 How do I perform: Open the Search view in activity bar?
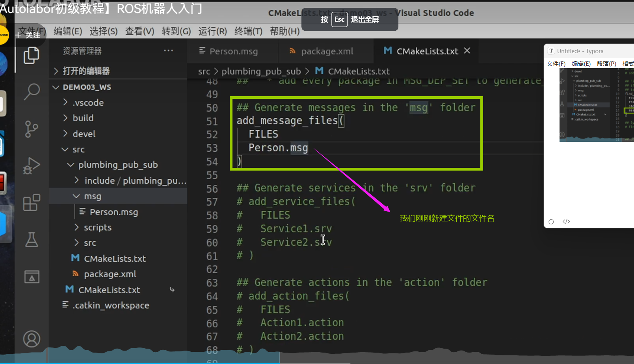tap(32, 92)
